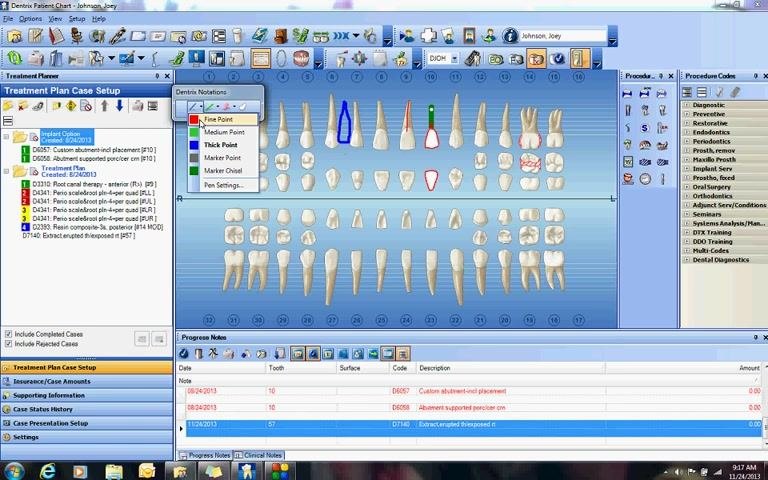Click the white medical cross icon

[x=428, y=36]
